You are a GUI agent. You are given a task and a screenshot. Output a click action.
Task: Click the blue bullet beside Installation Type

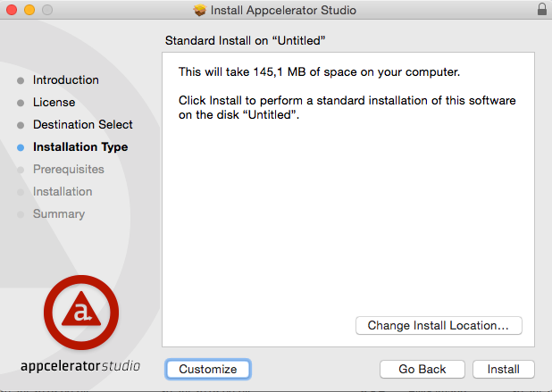(x=21, y=147)
